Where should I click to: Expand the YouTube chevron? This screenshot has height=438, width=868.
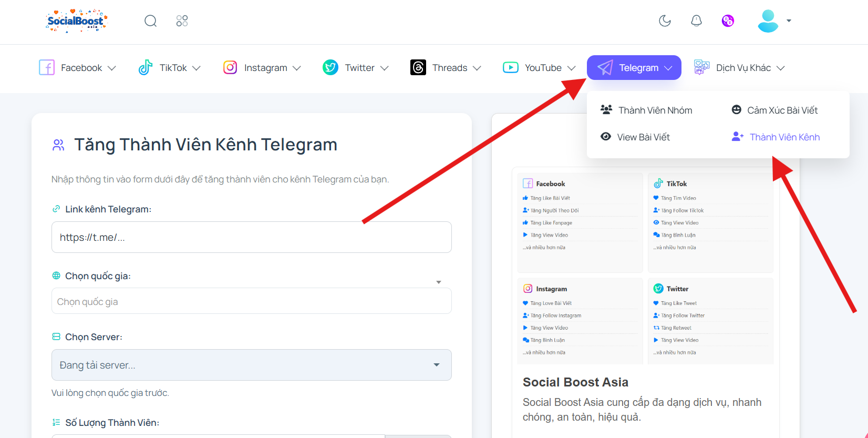(x=572, y=68)
